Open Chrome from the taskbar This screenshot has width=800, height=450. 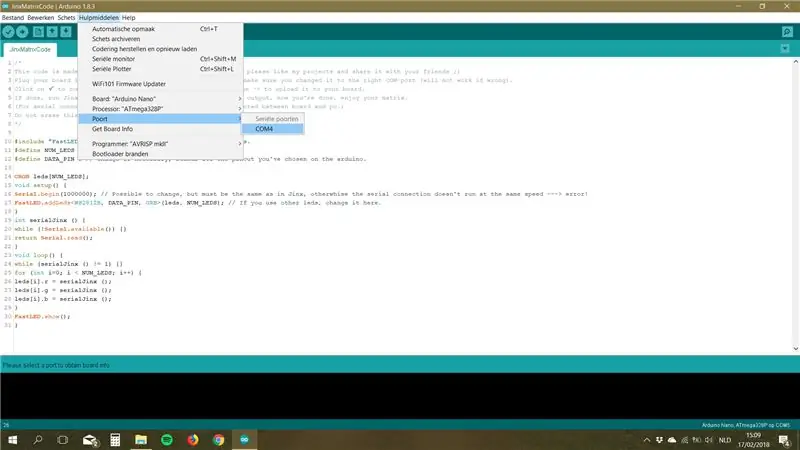click(218, 440)
